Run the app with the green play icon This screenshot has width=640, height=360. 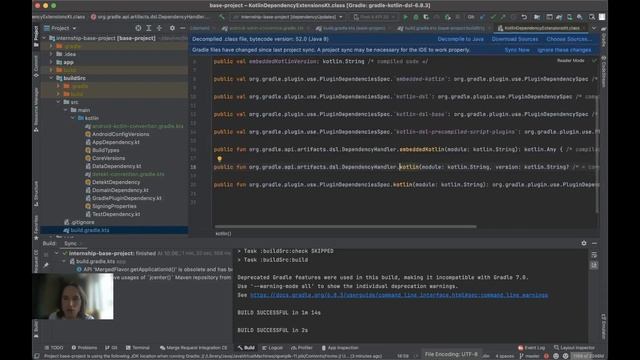405,17
